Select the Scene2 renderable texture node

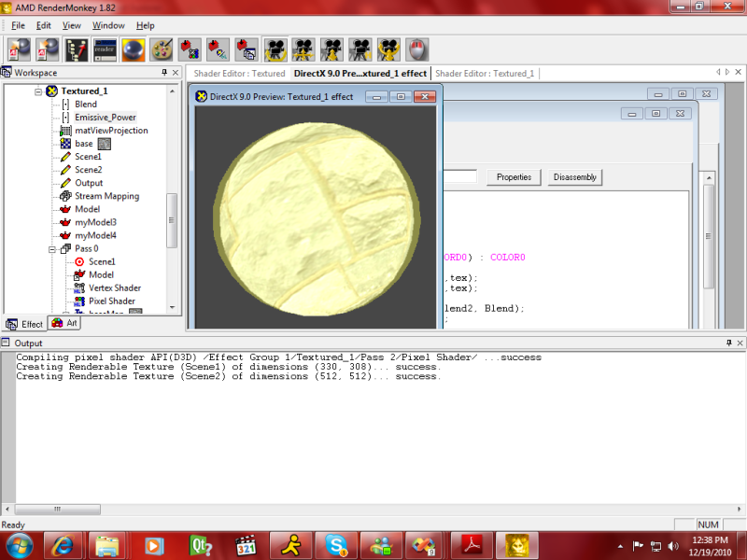(x=88, y=170)
